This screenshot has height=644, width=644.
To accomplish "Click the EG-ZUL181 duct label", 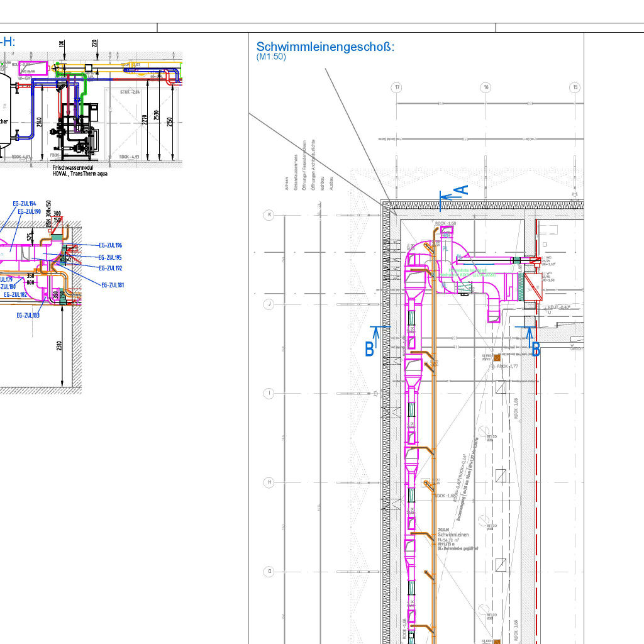I will tap(113, 285).
